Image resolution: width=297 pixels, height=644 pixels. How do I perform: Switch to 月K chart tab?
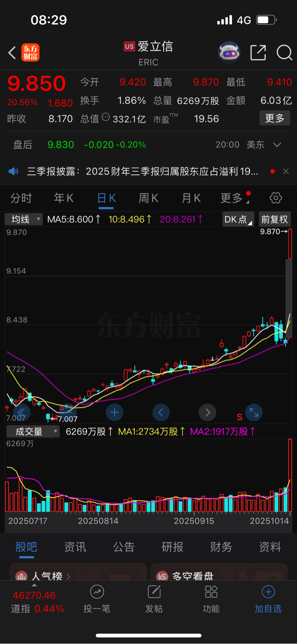191,198
